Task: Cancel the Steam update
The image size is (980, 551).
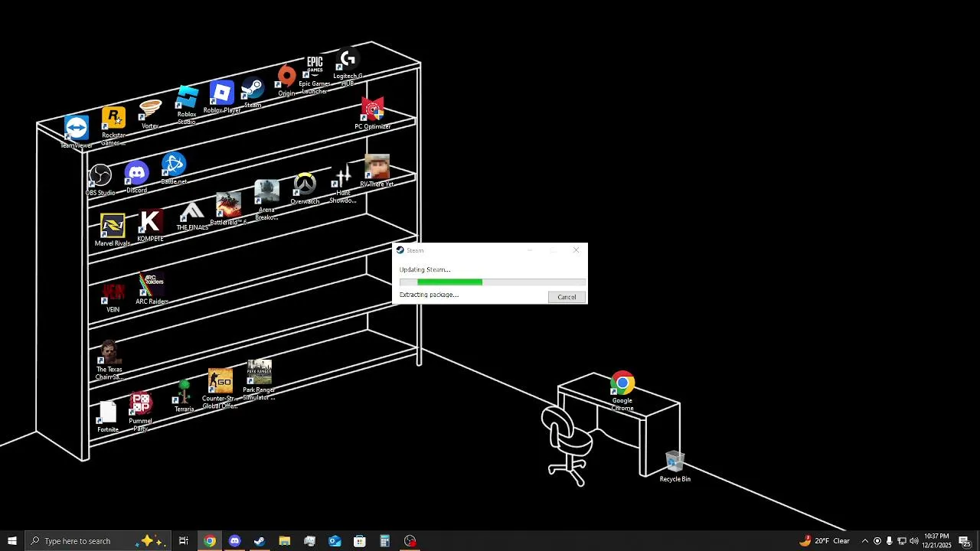Action: point(567,297)
